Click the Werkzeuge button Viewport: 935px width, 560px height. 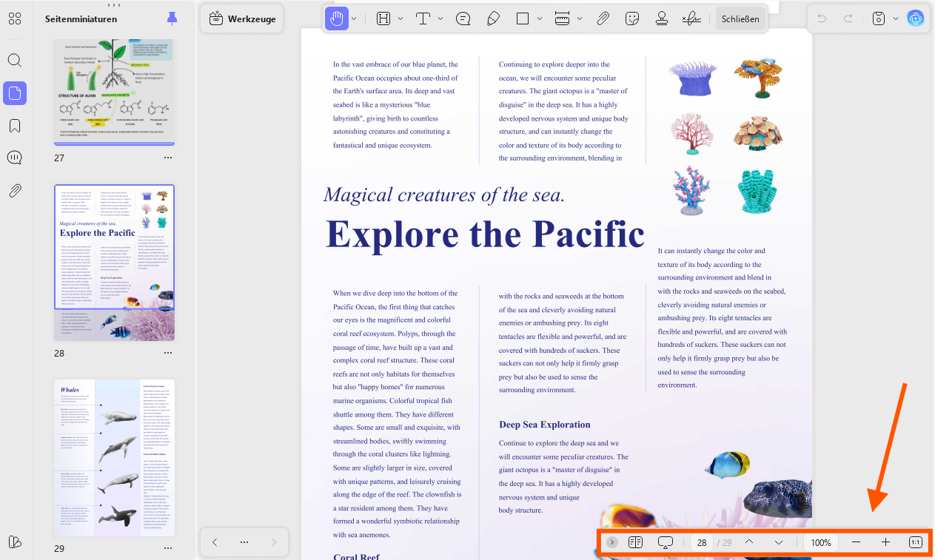point(243,18)
